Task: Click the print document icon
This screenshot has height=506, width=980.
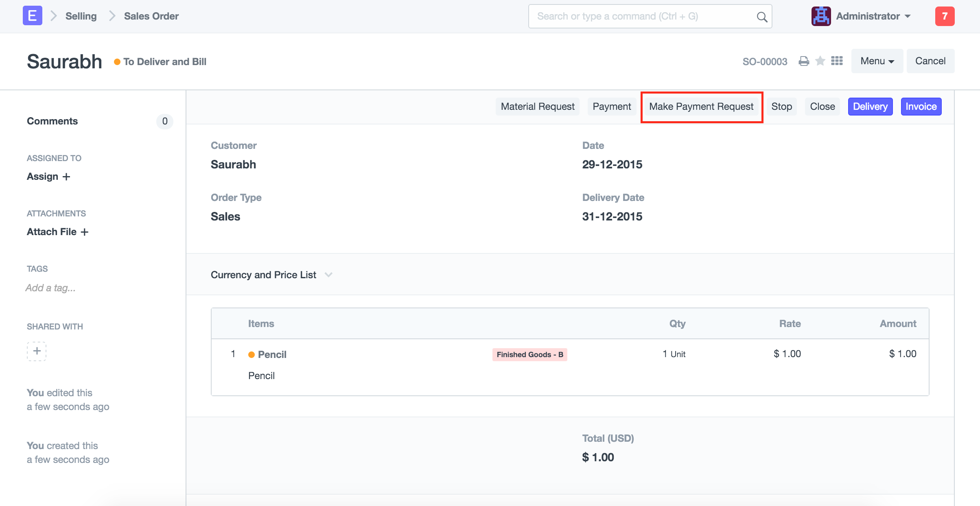Action: [x=804, y=61]
